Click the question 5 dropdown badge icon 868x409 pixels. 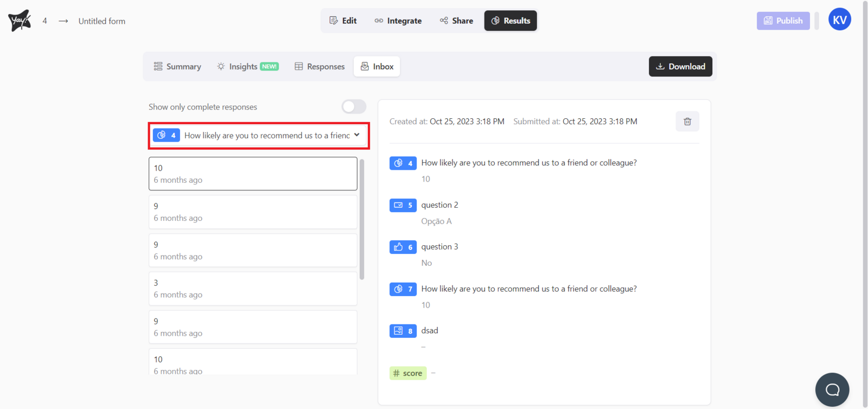coord(403,205)
